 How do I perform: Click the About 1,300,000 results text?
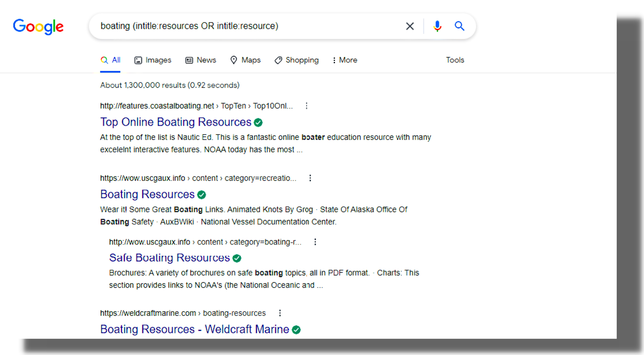click(x=170, y=85)
